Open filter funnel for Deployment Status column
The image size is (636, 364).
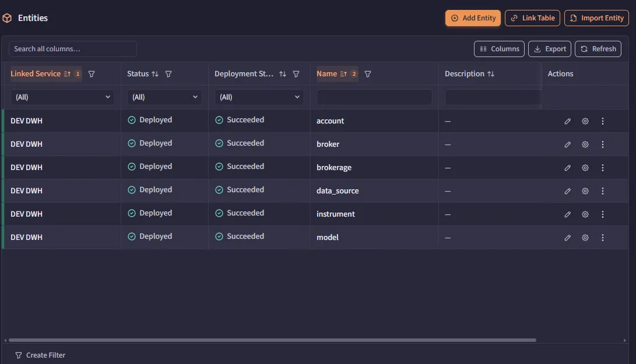pos(296,74)
